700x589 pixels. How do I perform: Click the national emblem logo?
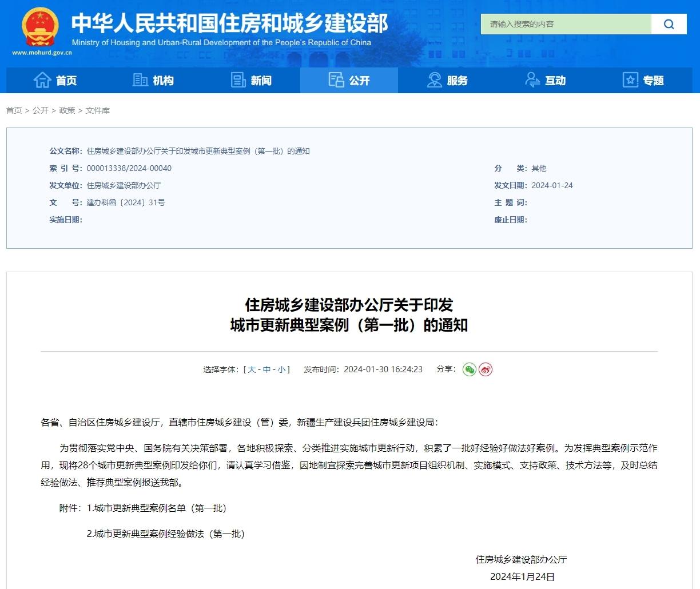40,27
